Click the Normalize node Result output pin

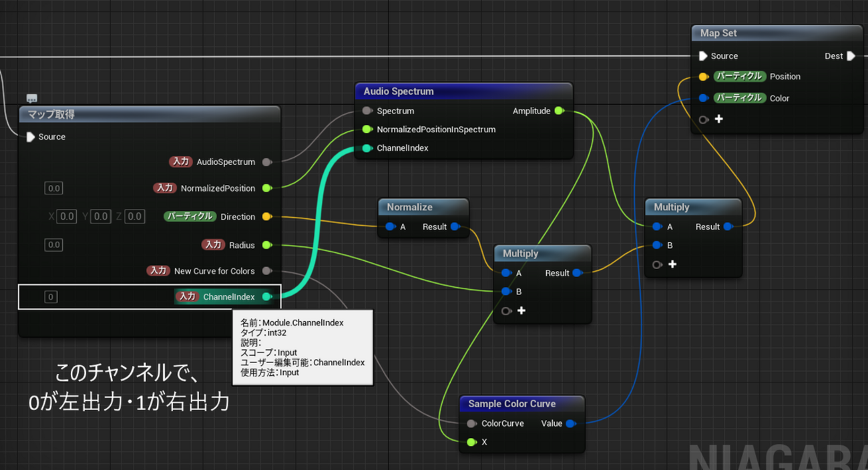click(455, 227)
